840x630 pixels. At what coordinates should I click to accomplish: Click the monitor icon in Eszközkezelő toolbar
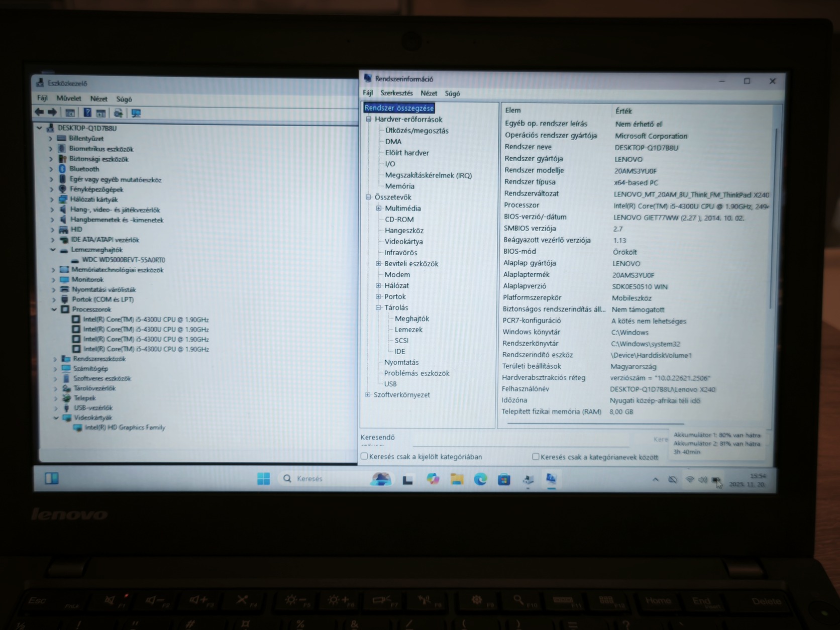click(136, 113)
